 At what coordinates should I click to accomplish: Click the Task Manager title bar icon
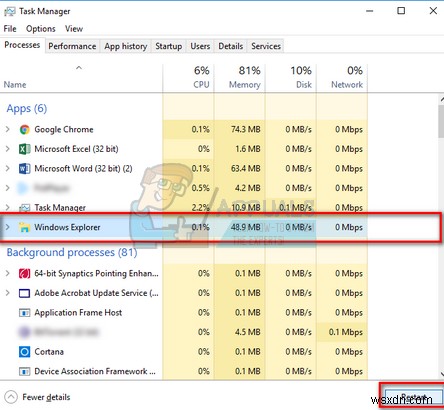click(9, 12)
